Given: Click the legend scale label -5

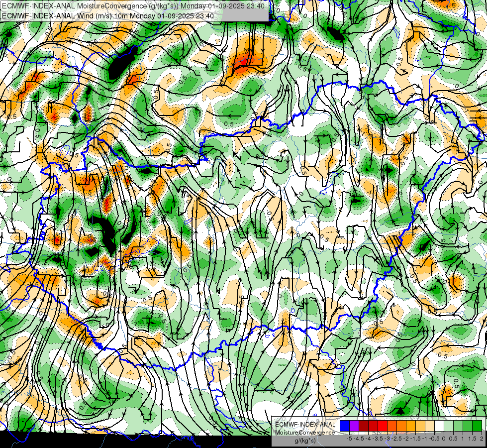Looking at the screenshot, I should point(349,439).
